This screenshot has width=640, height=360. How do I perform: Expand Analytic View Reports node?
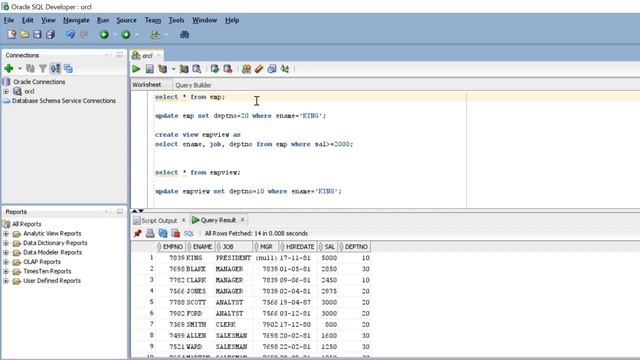pyautogui.click(x=6, y=233)
